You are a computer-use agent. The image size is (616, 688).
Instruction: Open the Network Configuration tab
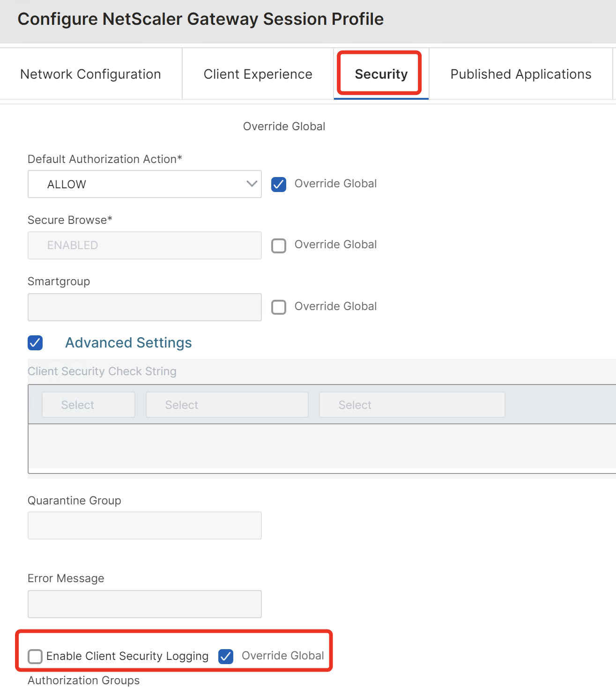click(91, 74)
